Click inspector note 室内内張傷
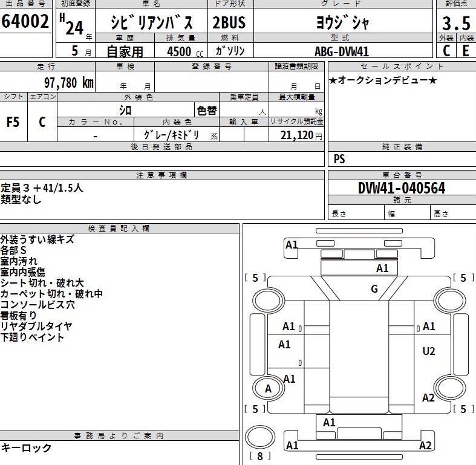 [x=23, y=272]
